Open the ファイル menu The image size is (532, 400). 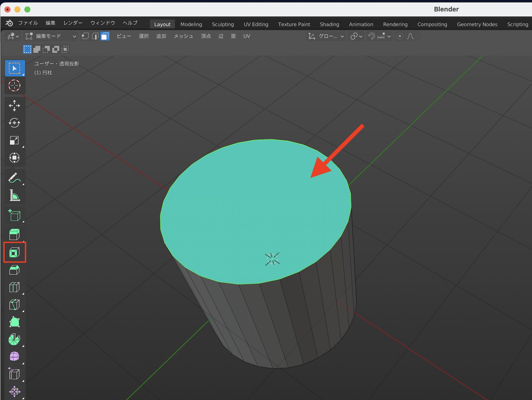click(28, 23)
